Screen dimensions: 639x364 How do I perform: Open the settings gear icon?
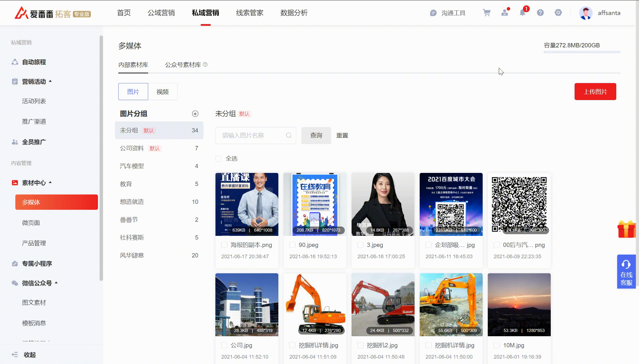[558, 13]
